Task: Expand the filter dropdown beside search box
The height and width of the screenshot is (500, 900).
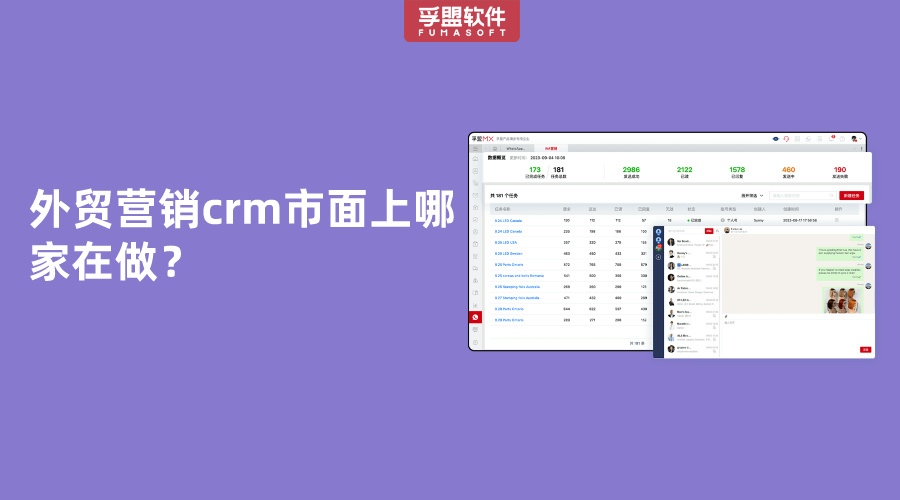Action: (x=752, y=196)
